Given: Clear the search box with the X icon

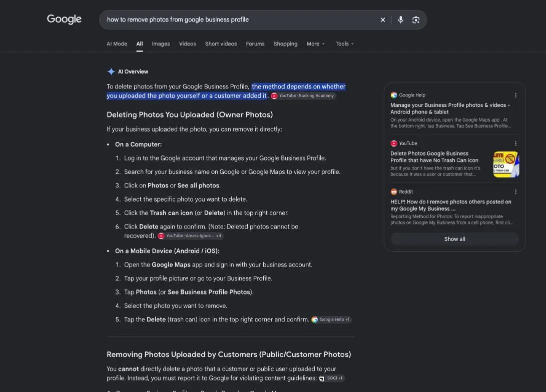Looking at the screenshot, I should point(383,20).
